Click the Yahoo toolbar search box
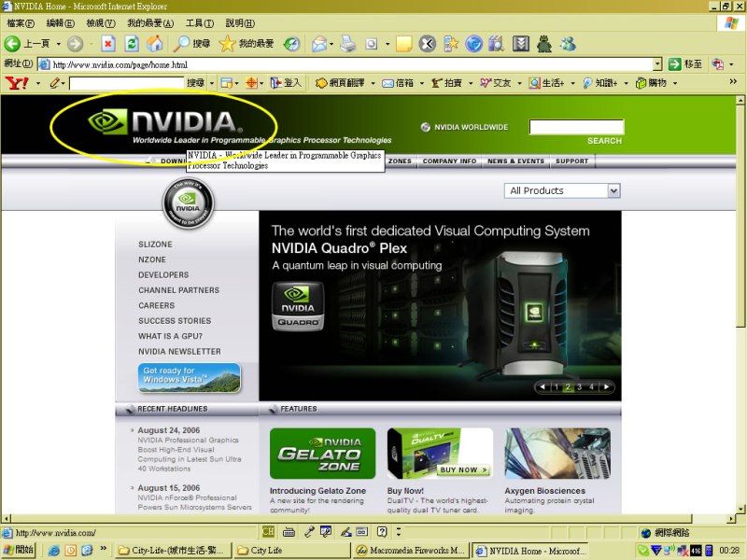The height and width of the screenshot is (560, 747). point(126,83)
